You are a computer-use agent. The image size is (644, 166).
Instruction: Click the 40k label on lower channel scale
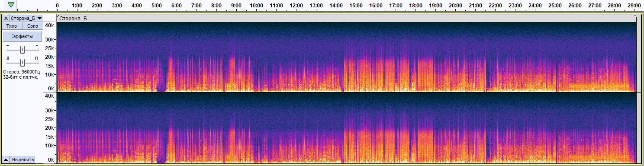point(49,96)
